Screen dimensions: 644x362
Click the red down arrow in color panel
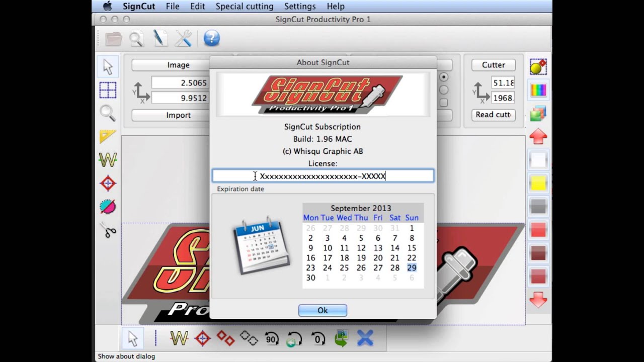(x=538, y=300)
